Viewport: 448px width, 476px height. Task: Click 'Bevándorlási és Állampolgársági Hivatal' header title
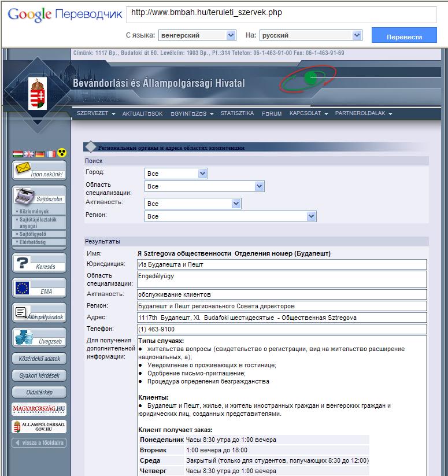click(158, 83)
